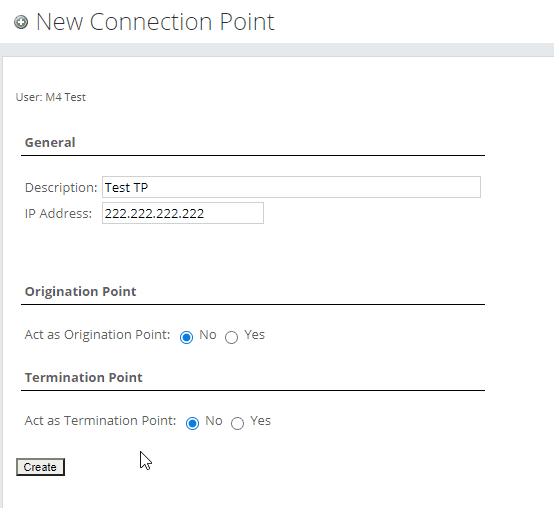Click the Act as Termination Point label
The image size is (554, 508).
click(x=100, y=420)
